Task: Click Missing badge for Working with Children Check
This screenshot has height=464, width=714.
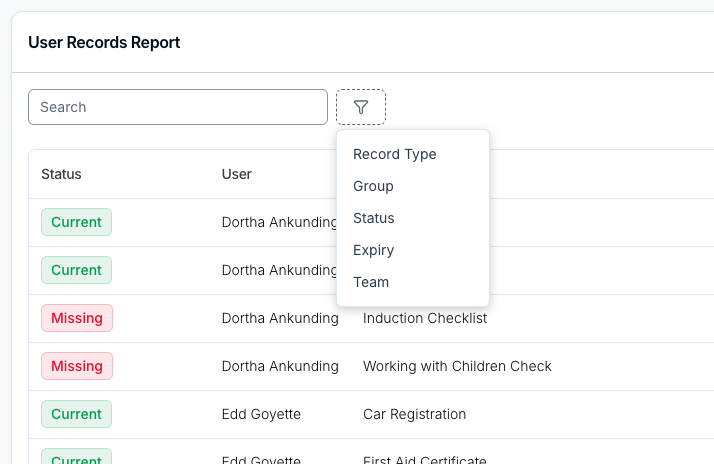Action: [x=76, y=366]
